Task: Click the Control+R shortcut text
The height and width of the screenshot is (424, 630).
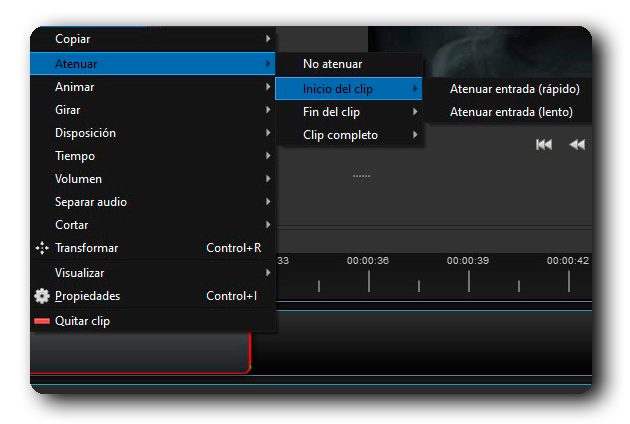Action: (x=234, y=248)
